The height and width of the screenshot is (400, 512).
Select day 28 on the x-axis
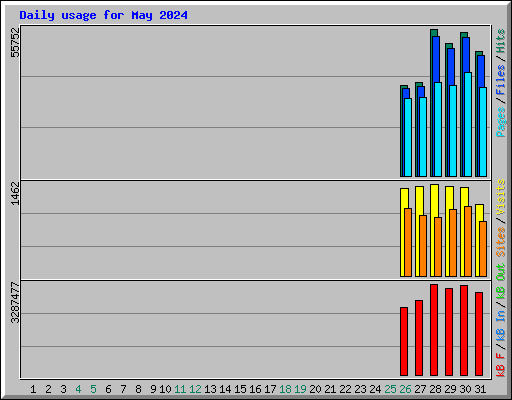pos(435,389)
